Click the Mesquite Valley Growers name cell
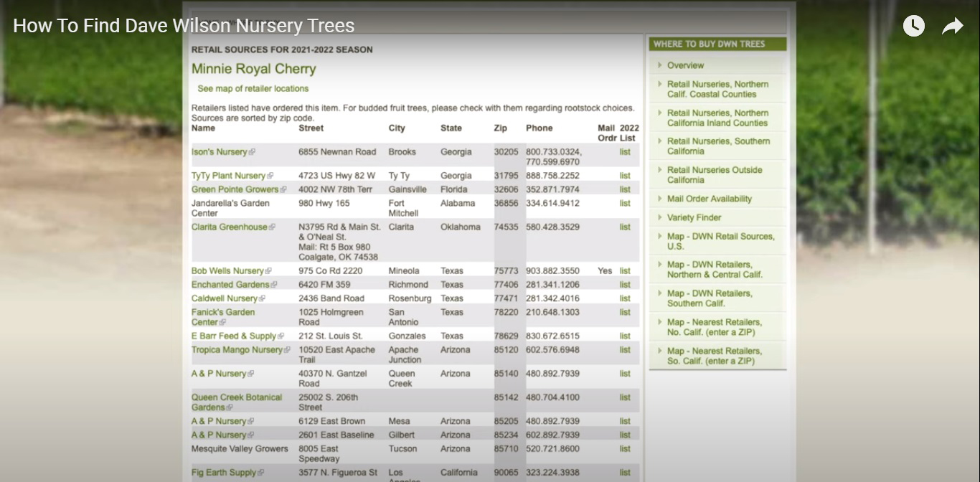The height and width of the screenshot is (482, 980). pyautogui.click(x=240, y=449)
